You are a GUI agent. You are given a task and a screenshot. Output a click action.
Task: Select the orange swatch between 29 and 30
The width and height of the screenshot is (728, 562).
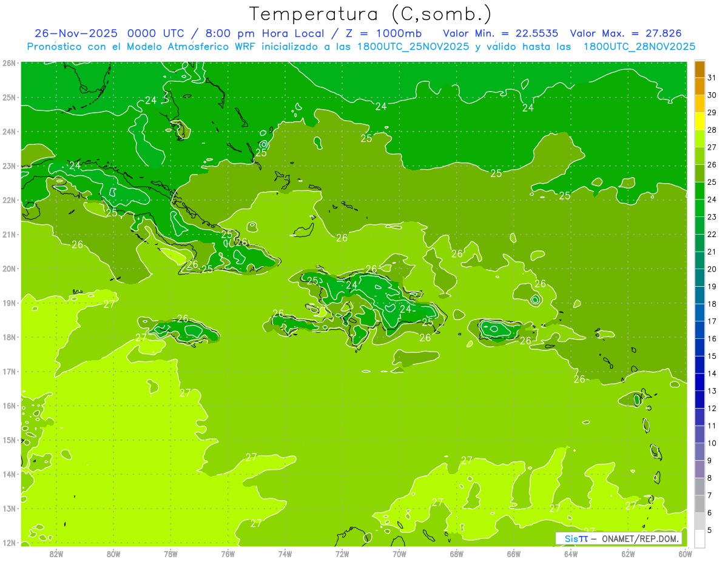click(x=699, y=104)
